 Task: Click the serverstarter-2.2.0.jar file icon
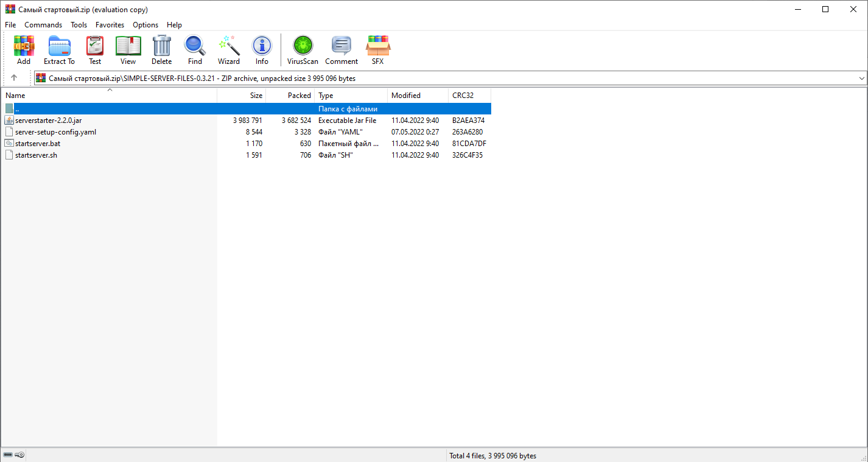(9, 121)
